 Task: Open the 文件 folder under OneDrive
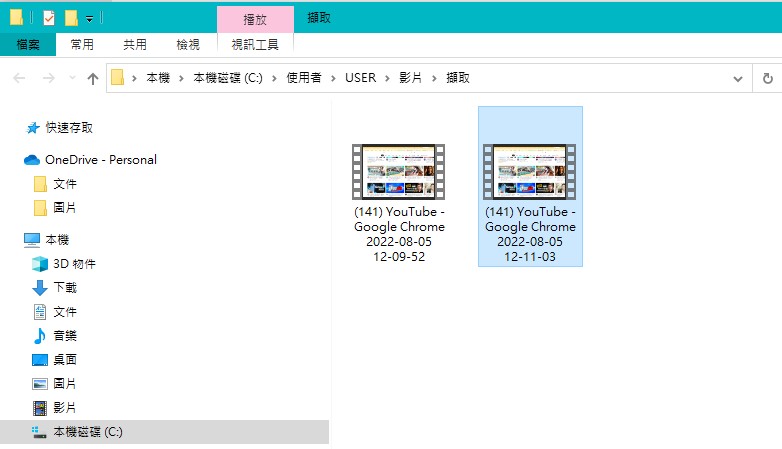65,184
